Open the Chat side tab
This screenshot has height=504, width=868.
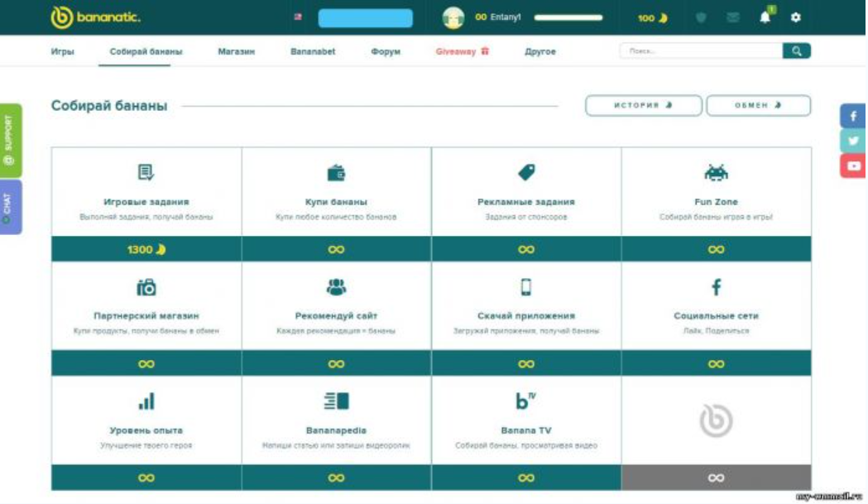pyautogui.click(x=11, y=207)
